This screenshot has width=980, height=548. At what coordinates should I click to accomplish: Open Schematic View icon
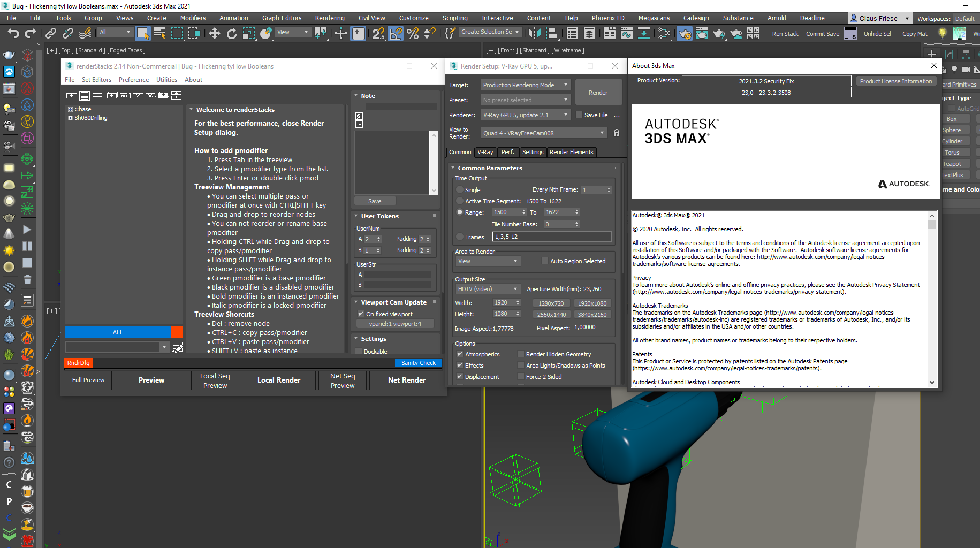click(643, 33)
